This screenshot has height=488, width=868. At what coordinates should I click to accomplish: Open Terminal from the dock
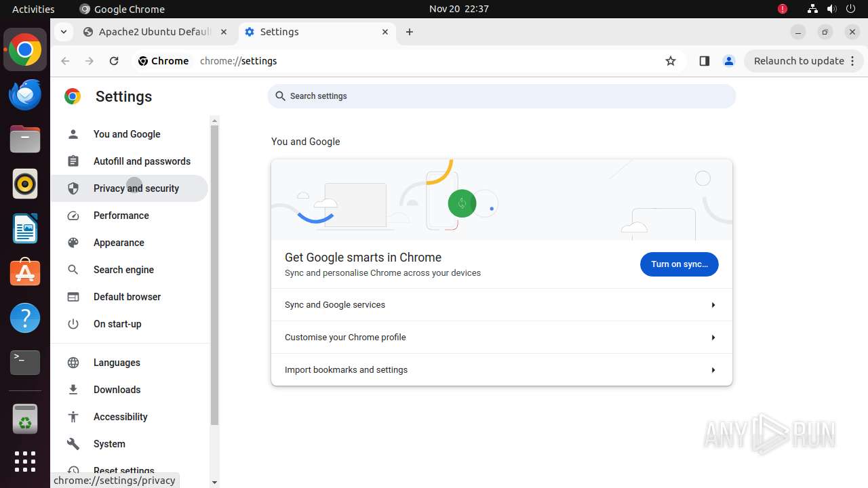(x=25, y=363)
